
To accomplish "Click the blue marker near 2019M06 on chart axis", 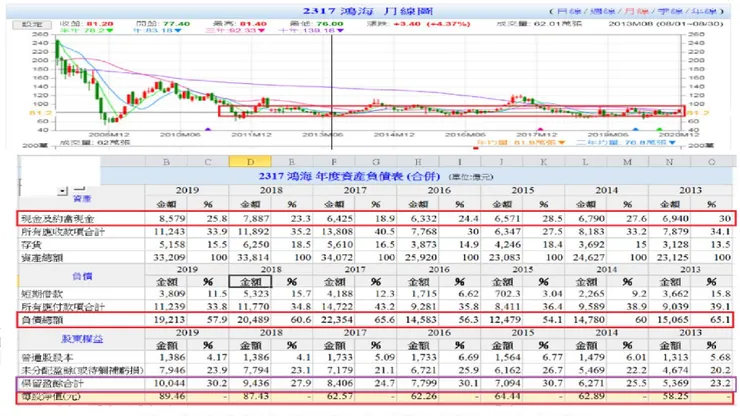I will [636, 129].
